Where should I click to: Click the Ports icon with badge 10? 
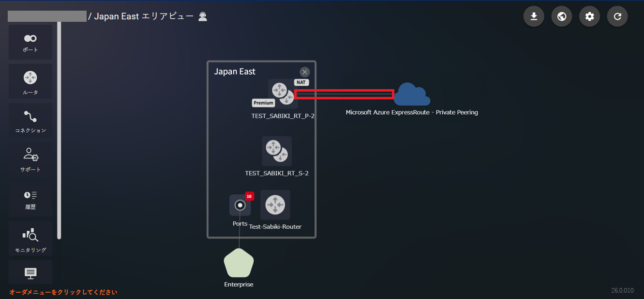tap(240, 205)
